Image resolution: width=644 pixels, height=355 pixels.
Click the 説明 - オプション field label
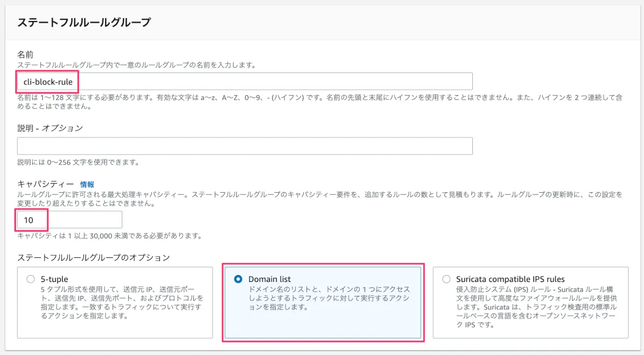point(50,128)
